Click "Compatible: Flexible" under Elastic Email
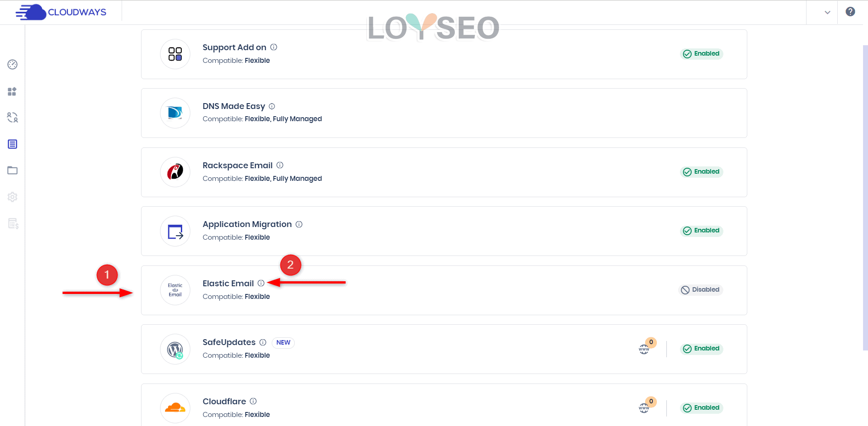This screenshot has width=868, height=426. coord(236,297)
